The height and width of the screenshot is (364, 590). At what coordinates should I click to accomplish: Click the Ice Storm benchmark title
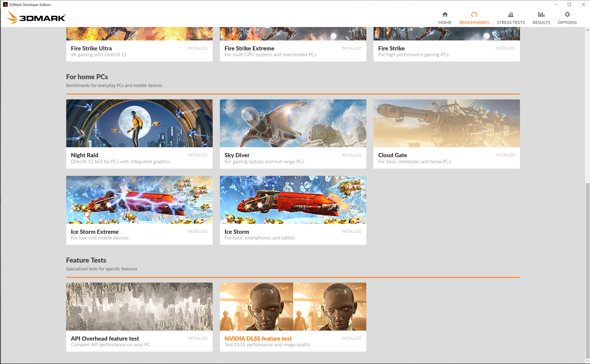(237, 232)
